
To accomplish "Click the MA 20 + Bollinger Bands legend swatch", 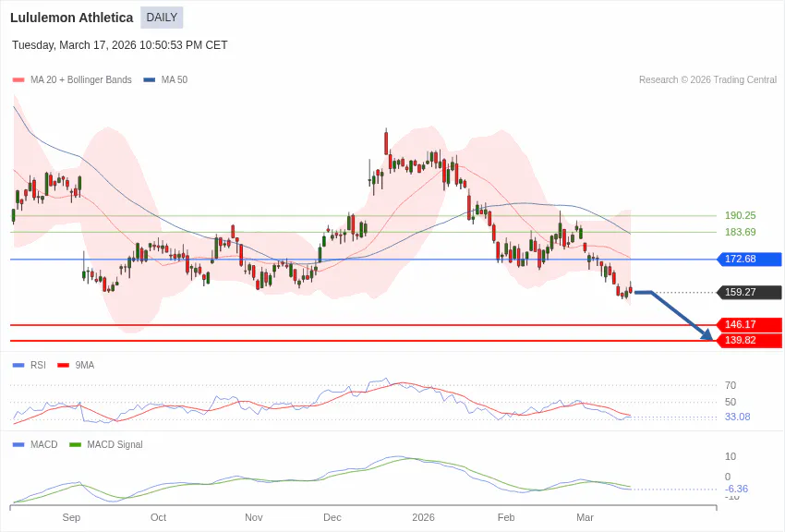I will point(18,80).
